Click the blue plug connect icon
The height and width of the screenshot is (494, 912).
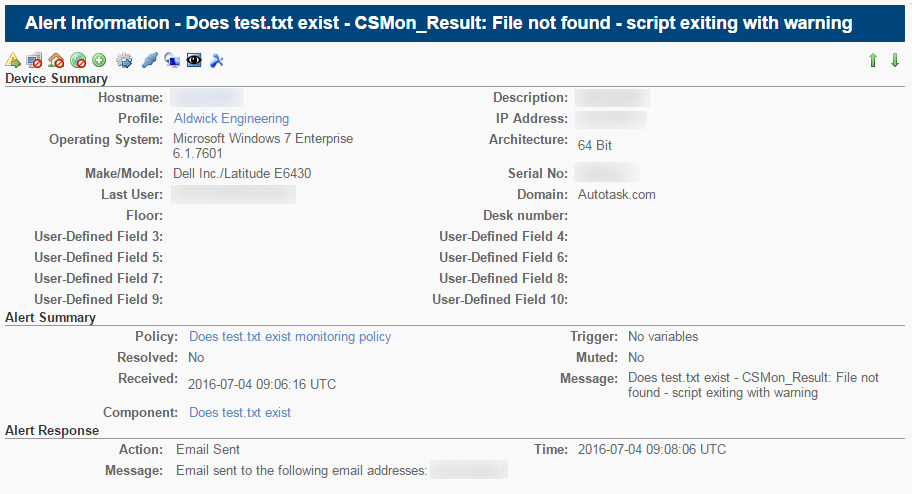149,60
